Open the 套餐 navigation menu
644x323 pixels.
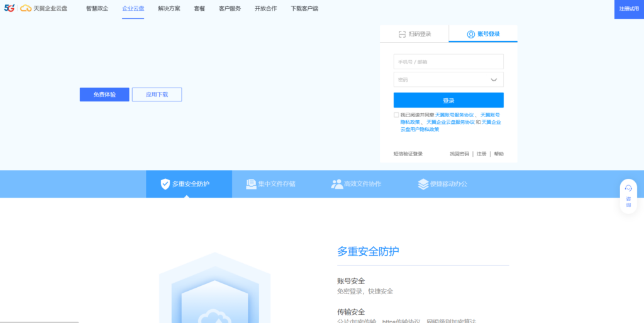[x=199, y=9]
